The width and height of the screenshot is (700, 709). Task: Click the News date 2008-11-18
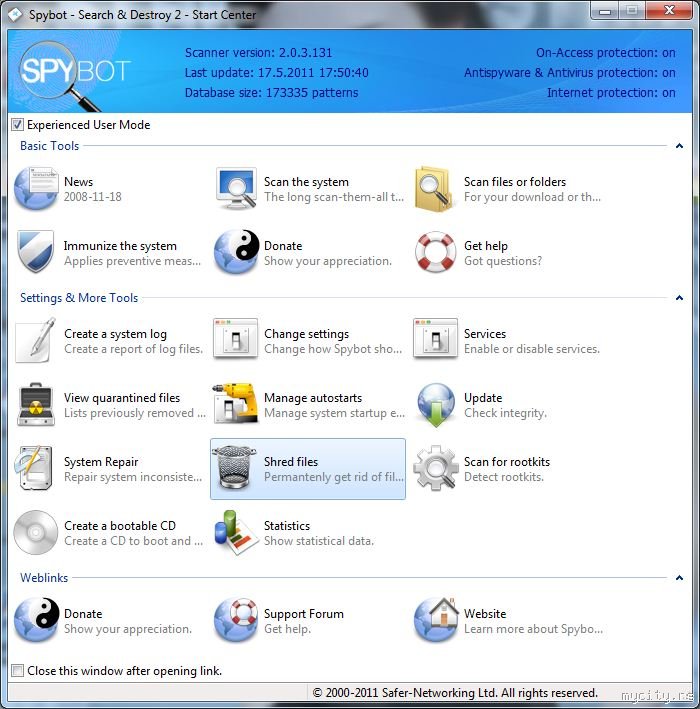(x=93, y=197)
